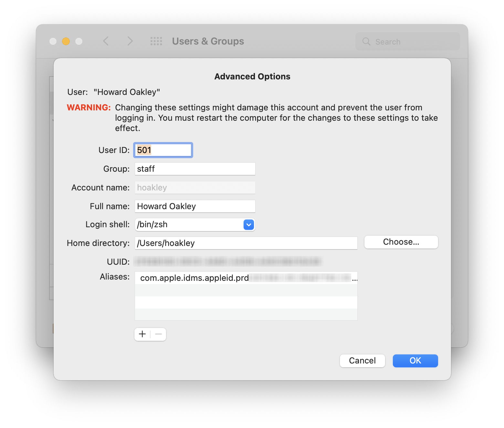Remove an alias with the minus icon
This screenshot has width=504, height=428.
tap(158, 334)
